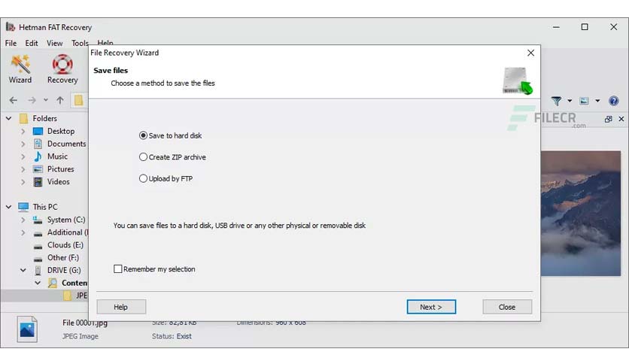Click the view mode picture icon
Viewport: 629px width, 364px height.
[x=584, y=101]
